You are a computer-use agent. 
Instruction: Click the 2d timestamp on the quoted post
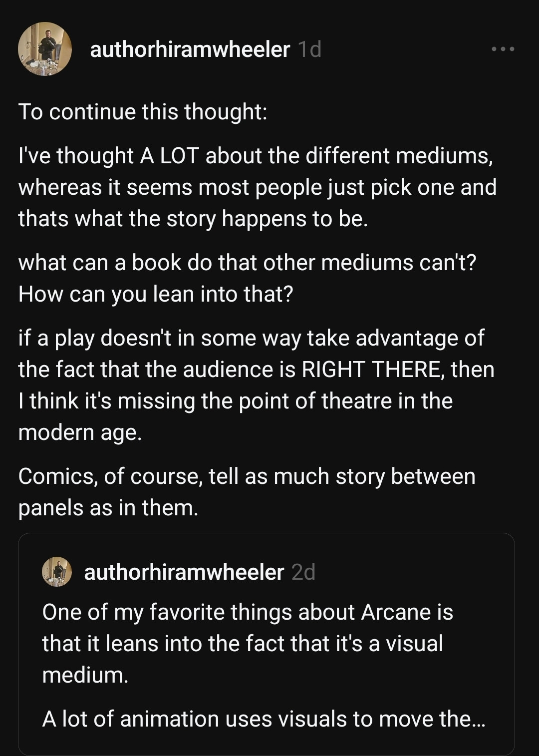pyautogui.click(x=303, y=572)
